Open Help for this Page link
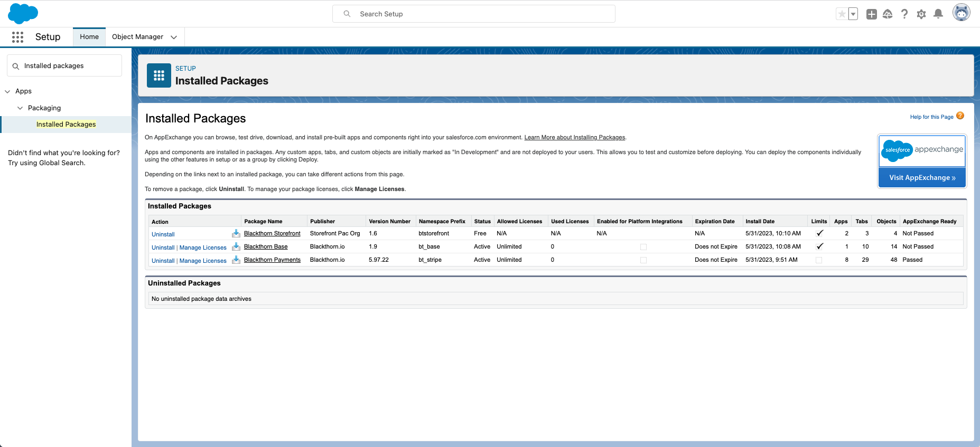 point(931,117)
